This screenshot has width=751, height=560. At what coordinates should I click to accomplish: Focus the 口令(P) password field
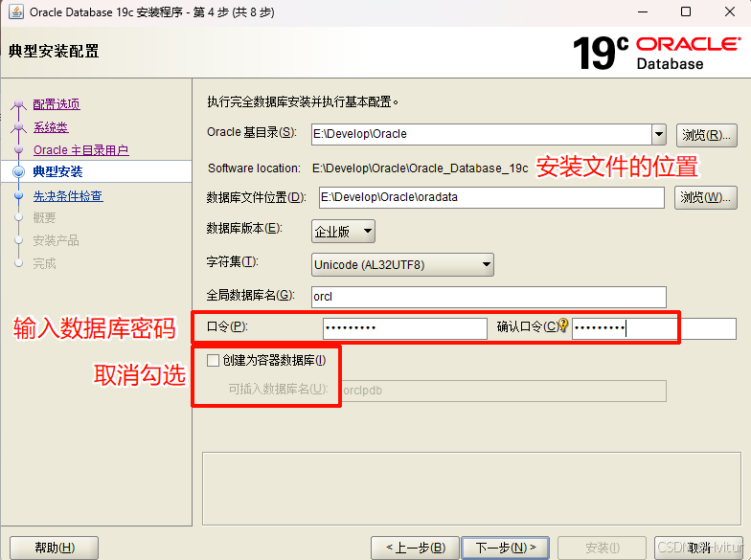[404, 329]
